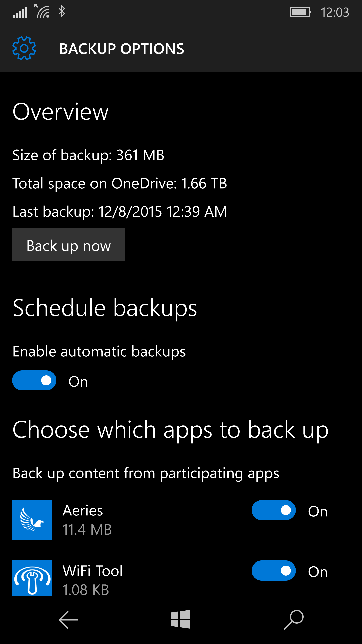
Task: Turn off backup for Aeries
Action: point(274,510)
